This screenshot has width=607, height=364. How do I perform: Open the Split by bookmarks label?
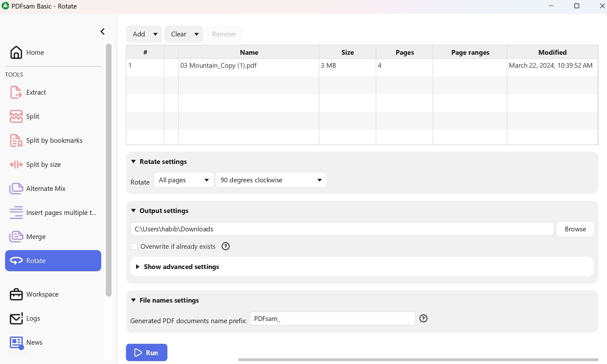pos(54,141)
